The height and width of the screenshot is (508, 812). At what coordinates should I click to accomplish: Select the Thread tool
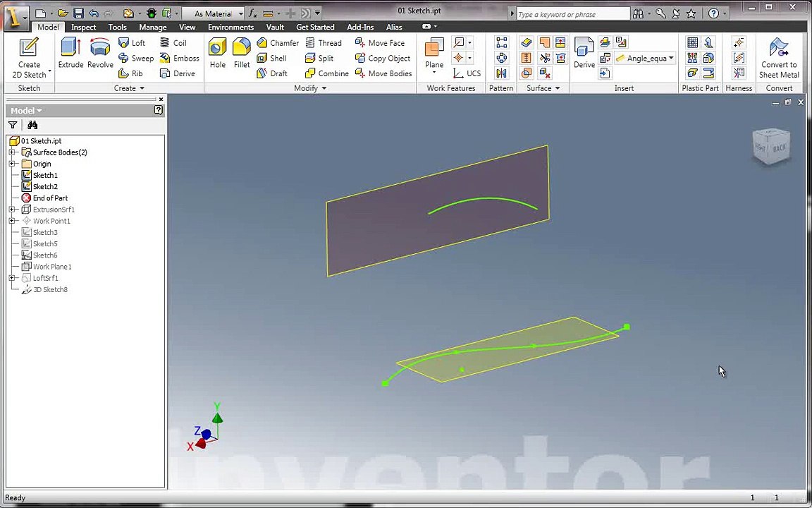pos(323,43)
